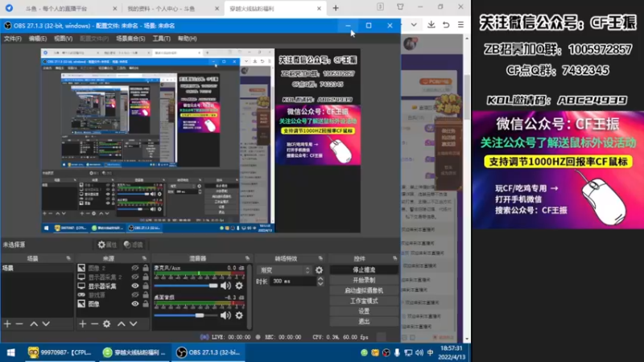Increase transition duration with up stepper
This screenshot has width=644, height=362.
point(320,278)
